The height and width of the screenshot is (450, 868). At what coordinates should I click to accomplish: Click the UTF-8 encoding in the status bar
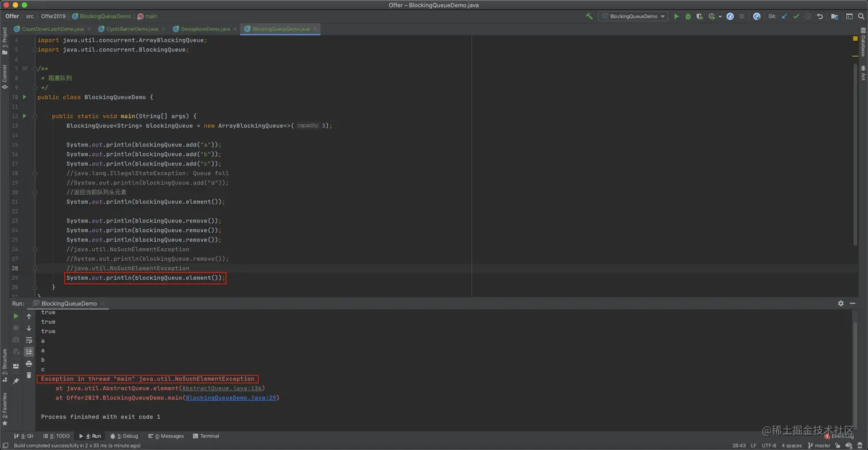pos(769,445)
